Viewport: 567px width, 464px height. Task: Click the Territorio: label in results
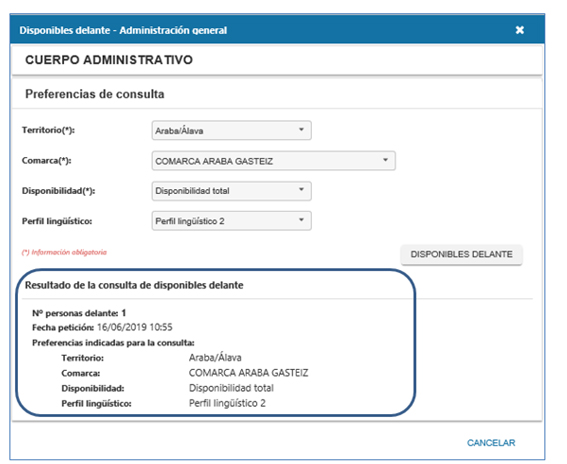82,358
